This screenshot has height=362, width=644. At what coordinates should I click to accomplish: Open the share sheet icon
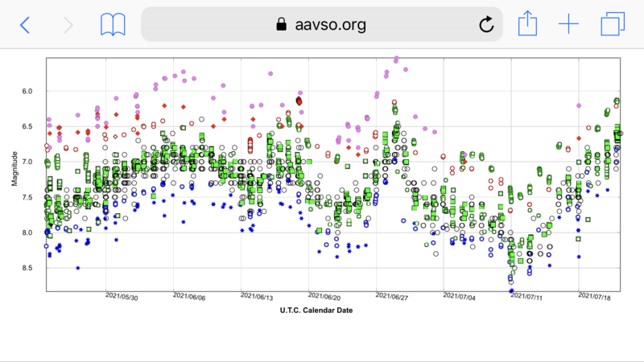point(527,23)
